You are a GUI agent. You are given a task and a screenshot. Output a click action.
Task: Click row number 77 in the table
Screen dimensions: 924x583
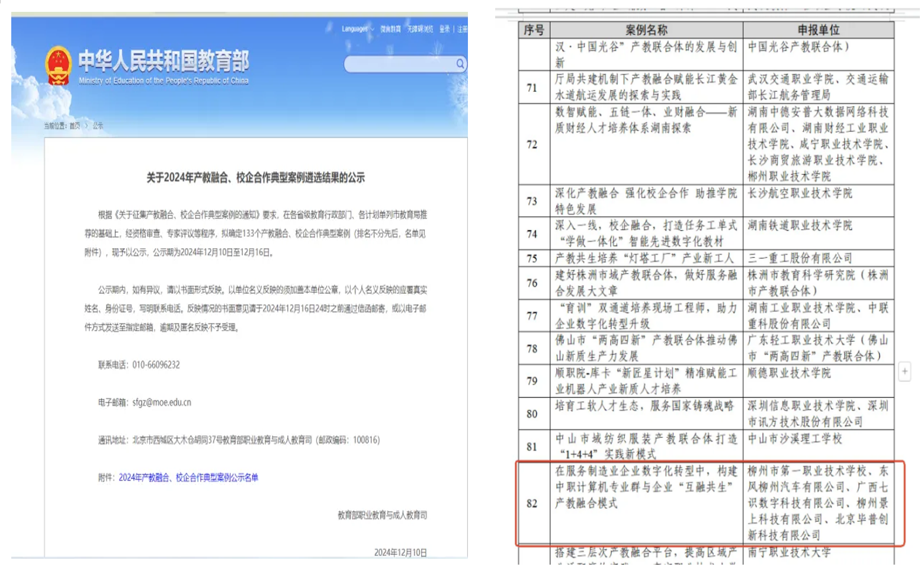click(x=532, y=316)
